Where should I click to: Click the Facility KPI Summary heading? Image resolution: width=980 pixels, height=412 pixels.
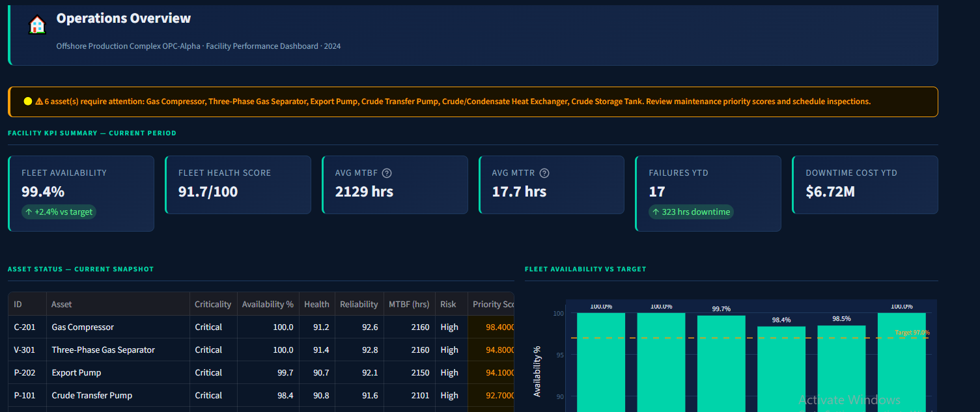tap(92, 133)
